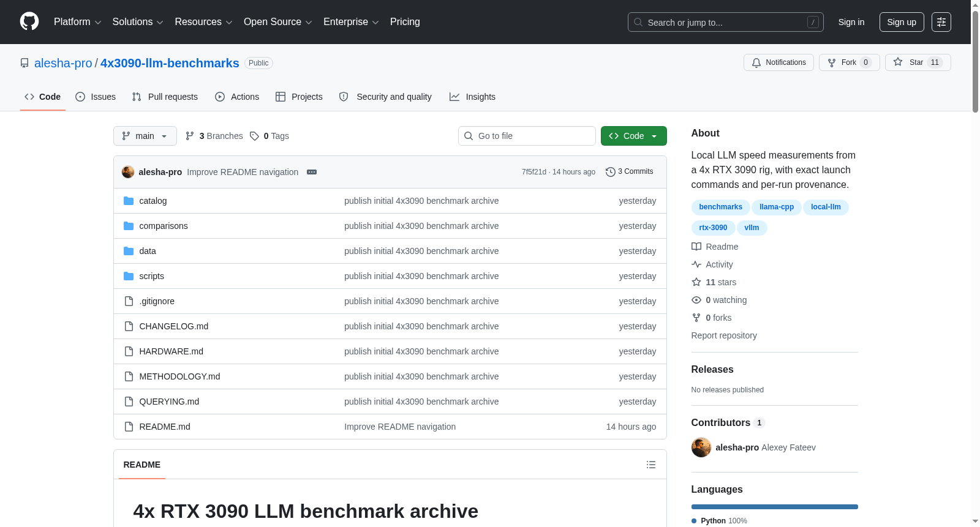Click the catalog folder icon

(129, 201)
